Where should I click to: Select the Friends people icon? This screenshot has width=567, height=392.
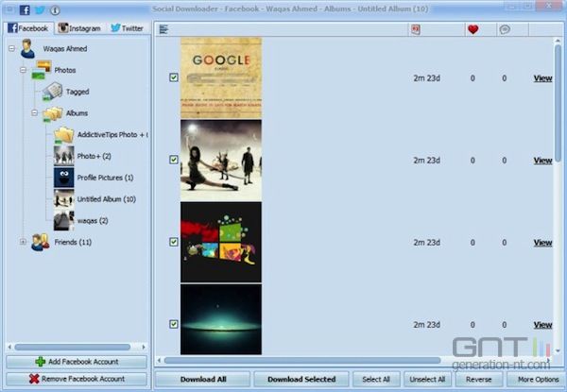tap(40, 242)
